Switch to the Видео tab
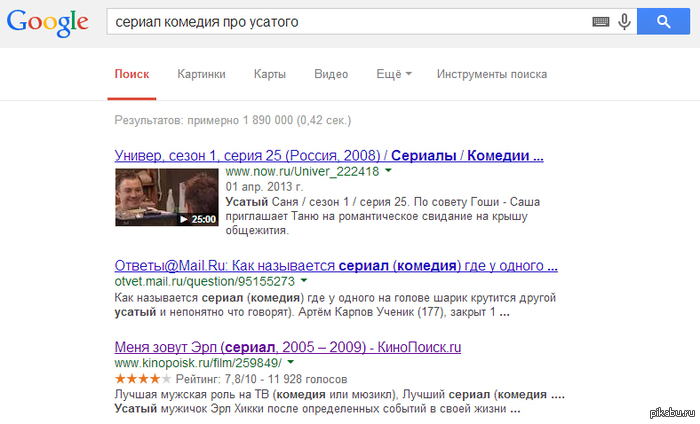The width and height of the screenshot is (700, 424). point(331,74)
